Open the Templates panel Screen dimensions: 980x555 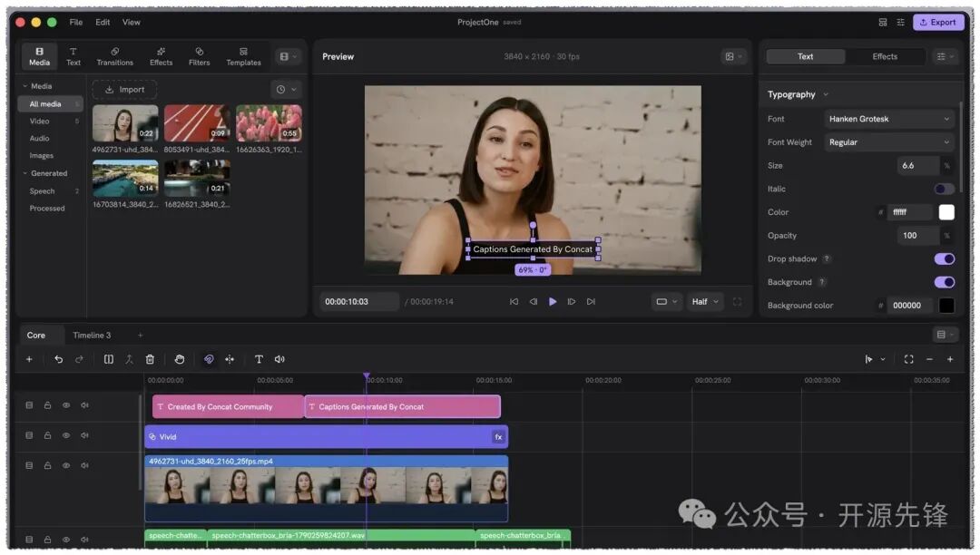coord(244,56)
